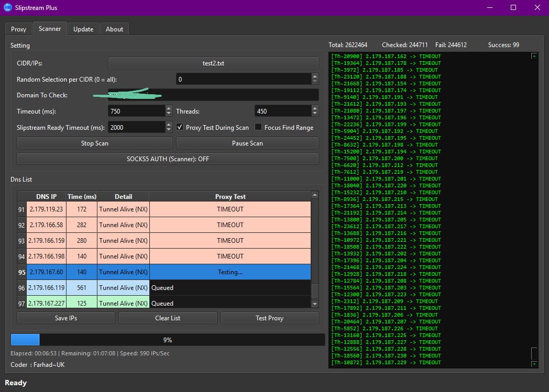The height and width of the screenshot is (392, 549).
Task: Open the About tab
Action: click(115, 29)
